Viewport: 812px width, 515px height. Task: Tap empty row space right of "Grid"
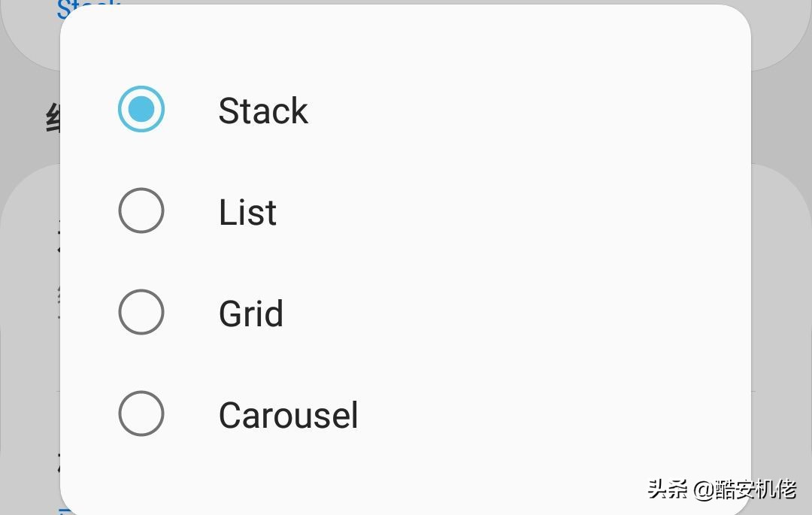click(526, 313)
